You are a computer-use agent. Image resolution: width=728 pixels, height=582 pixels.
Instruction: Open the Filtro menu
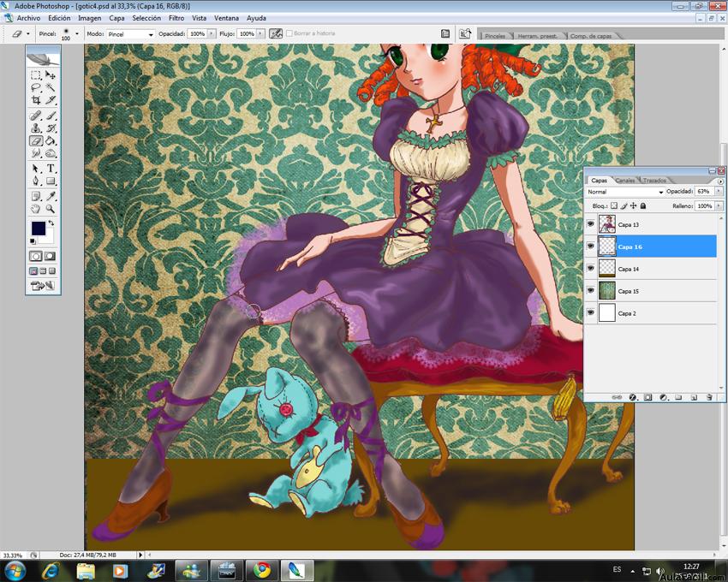pyautogui.click(x=176, y=18)
